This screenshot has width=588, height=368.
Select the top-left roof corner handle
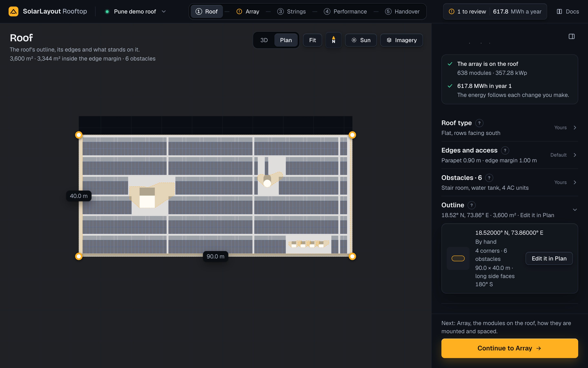79,135
